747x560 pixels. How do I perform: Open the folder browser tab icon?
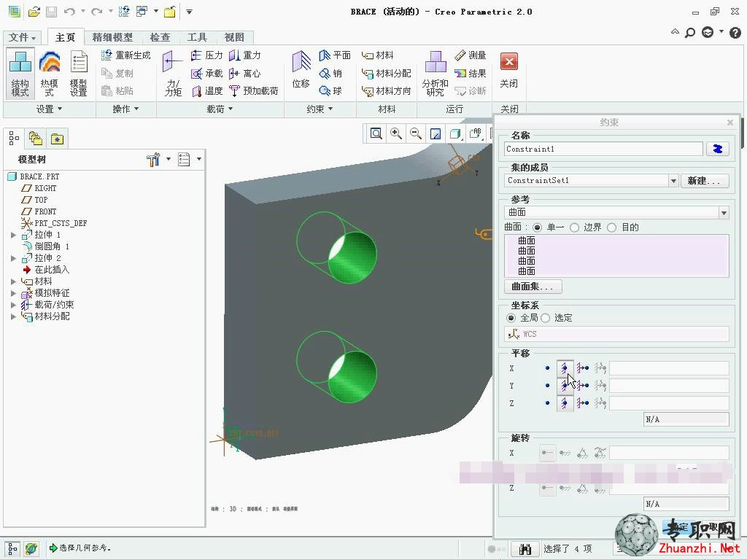(36, 139)
